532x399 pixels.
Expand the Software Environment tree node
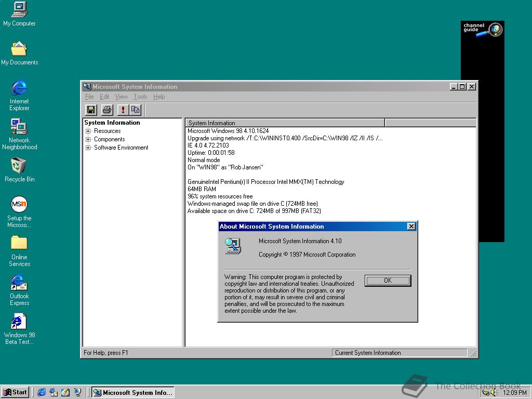(x=87, y=148)
